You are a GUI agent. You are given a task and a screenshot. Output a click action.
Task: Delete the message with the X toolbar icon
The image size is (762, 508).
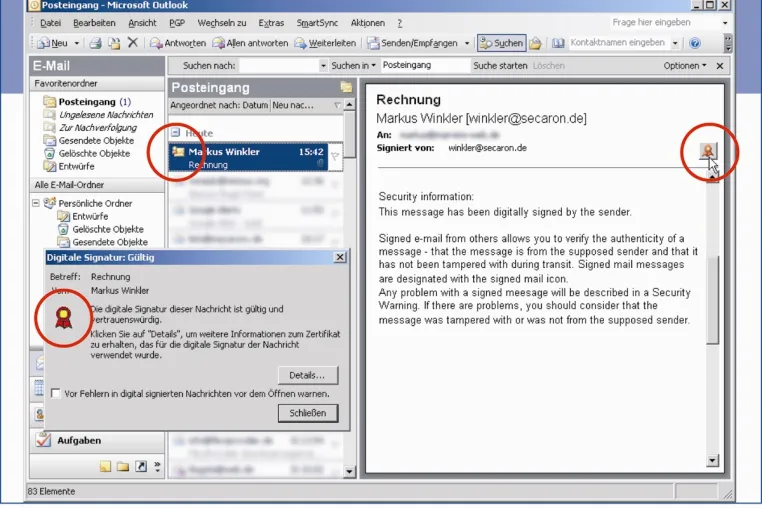pos(133,43)
